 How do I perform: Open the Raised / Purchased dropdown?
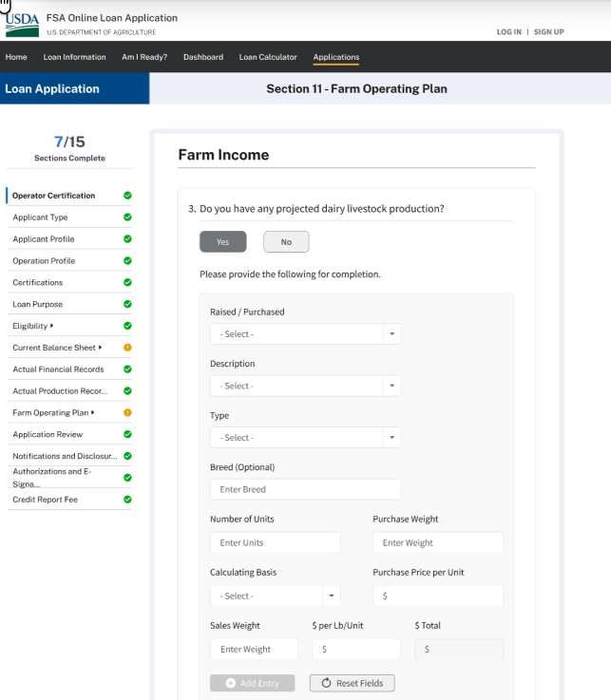[x=305, y=334]
